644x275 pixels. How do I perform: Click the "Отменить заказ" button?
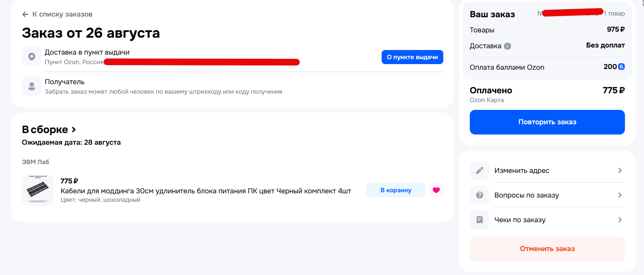547,249
